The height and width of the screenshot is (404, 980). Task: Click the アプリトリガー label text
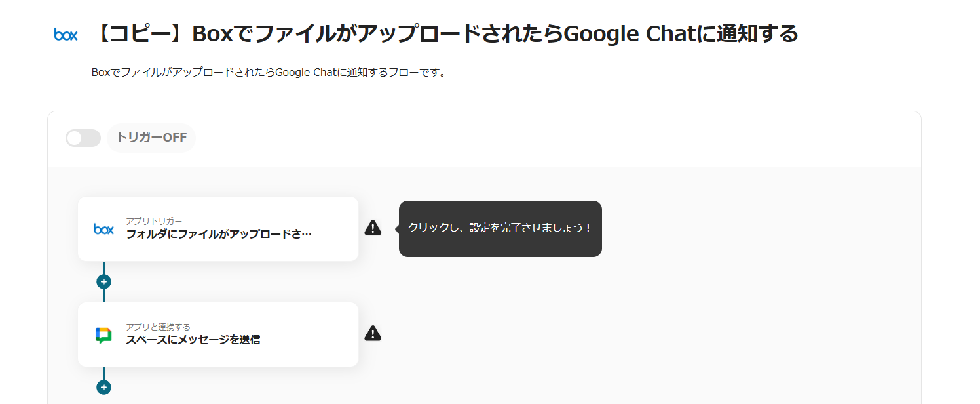[x=154, y=221]
